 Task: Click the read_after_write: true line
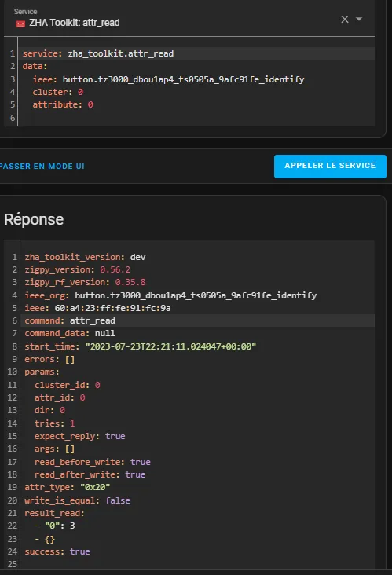click(x=90, y=474)
